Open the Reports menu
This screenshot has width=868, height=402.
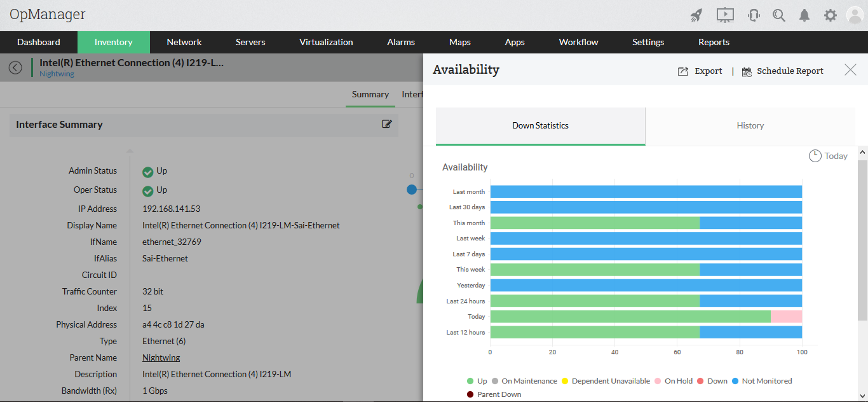pos(714,42)
